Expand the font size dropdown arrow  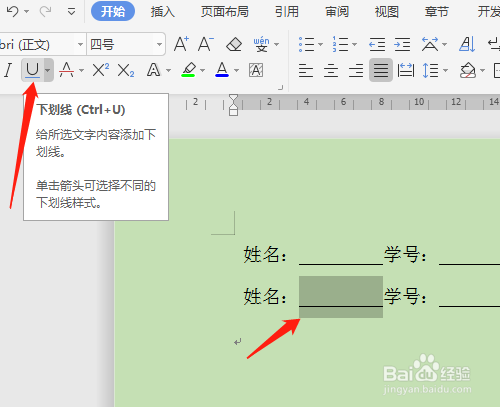coord(160,44)
